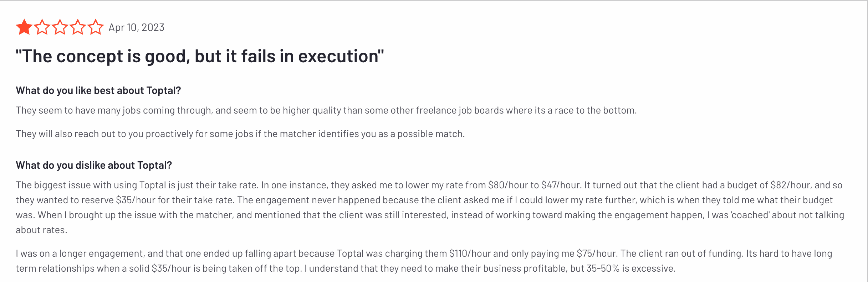Select the third rating star
This screenshot has height=282, width=868.
point(60,27)
